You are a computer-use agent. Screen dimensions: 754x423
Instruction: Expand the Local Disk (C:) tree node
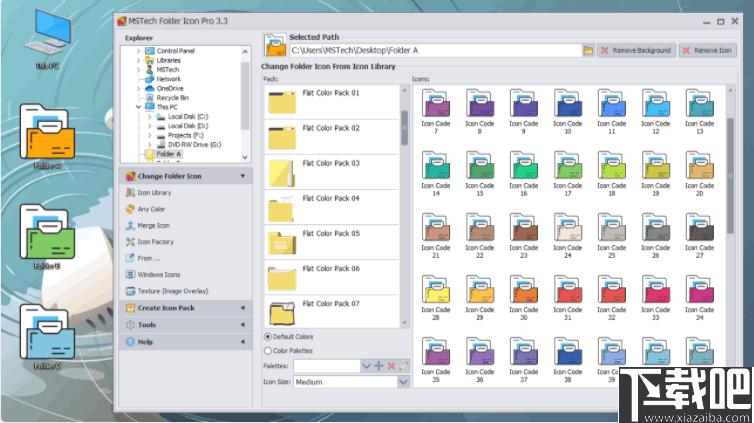149,117
